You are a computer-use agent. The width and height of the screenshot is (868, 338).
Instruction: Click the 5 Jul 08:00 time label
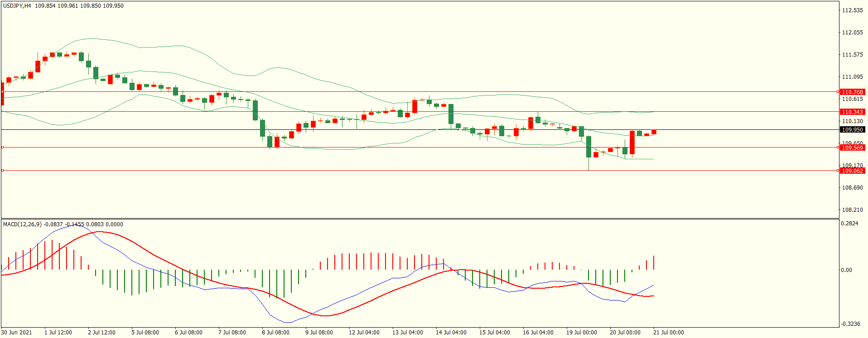coord(145,333)
